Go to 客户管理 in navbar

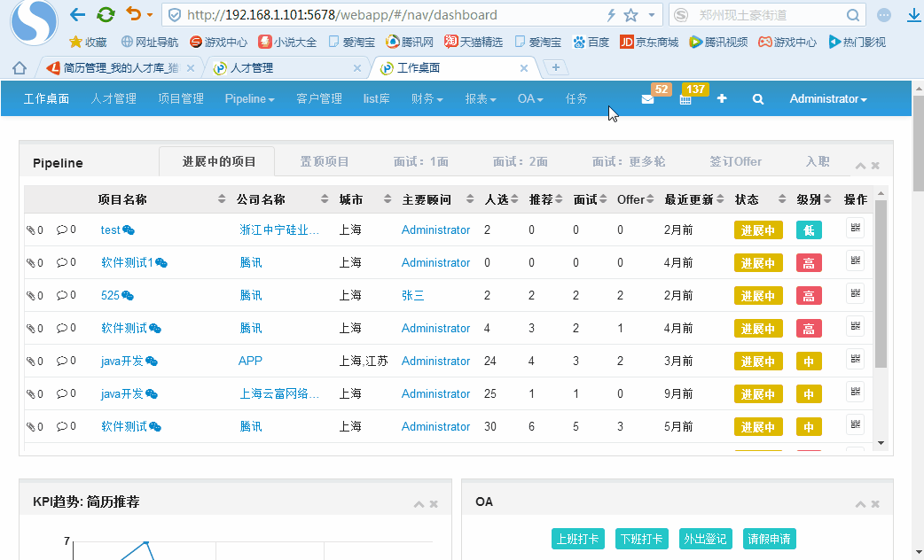coord(319,99)
